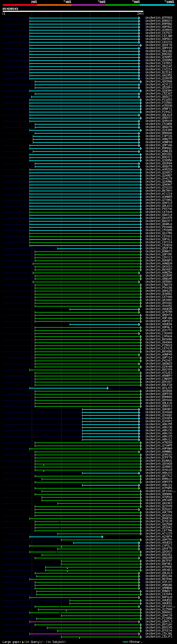This screenshot has width=177, height=644.
Task: Select label UniRef100_A9UED3
Action: coord(159,543)
